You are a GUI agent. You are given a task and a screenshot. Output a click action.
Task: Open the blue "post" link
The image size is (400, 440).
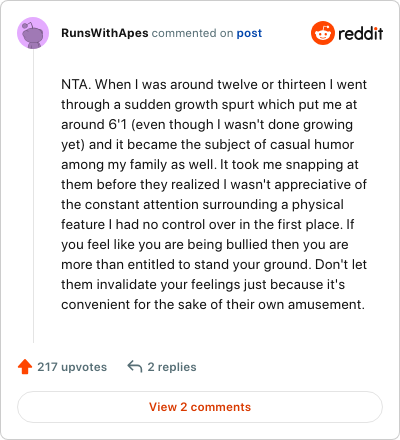point(249,33)
